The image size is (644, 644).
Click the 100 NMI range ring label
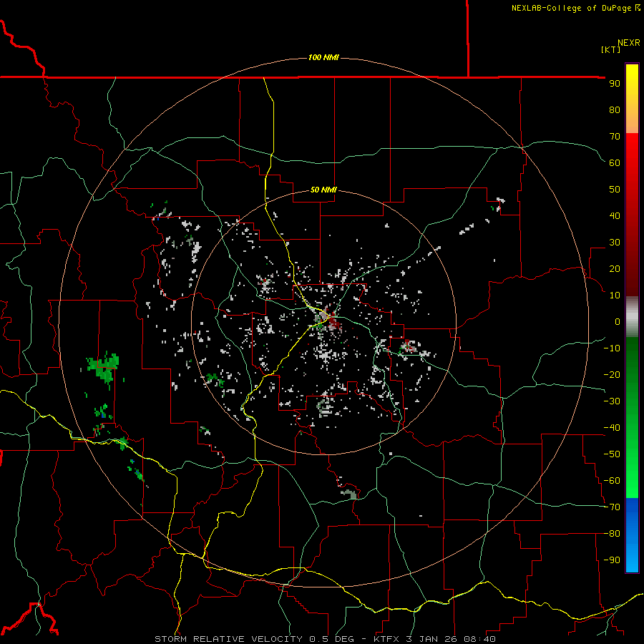[x=323, y=57]
